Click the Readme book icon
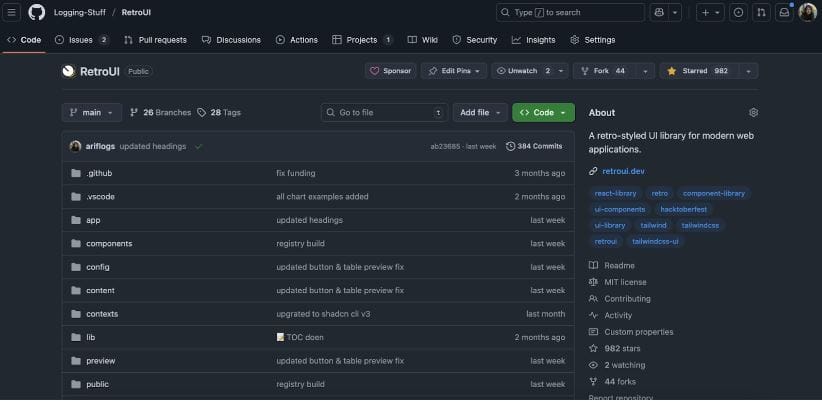 point(593,266)
